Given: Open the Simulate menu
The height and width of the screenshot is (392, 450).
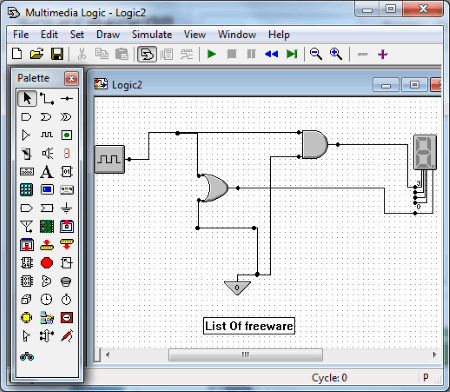Looking at the screenshot, I should [152, 34].
